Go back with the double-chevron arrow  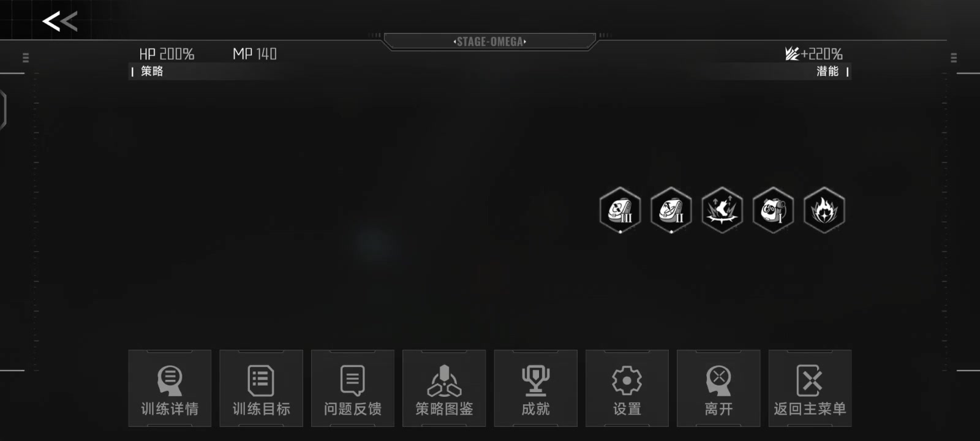(x=59, y=21)
